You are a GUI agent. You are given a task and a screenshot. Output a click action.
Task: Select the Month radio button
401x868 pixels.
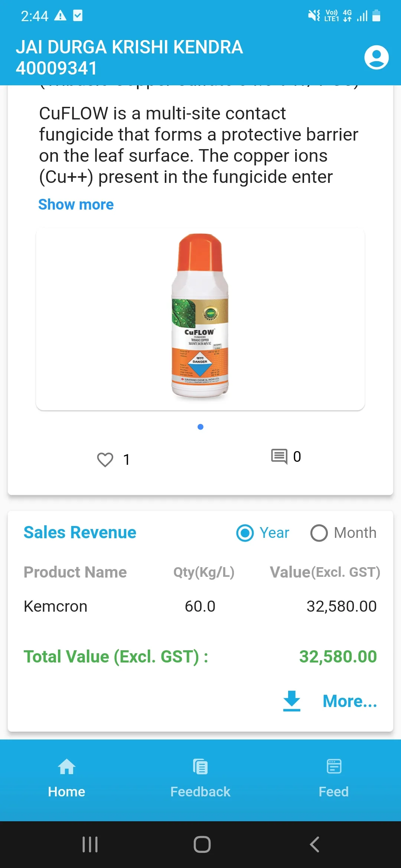[319, 533]
